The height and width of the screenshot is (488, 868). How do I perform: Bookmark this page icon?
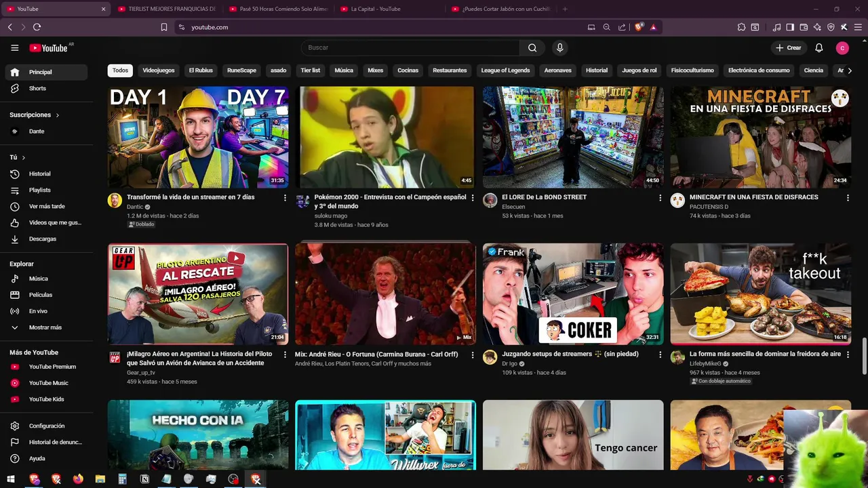(x=164, y=27)
